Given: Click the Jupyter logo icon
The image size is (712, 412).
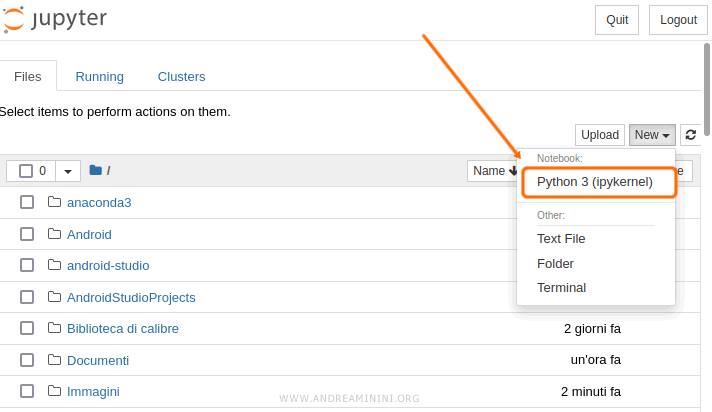Looking at the screenshot, I should [x=14, y=19].
